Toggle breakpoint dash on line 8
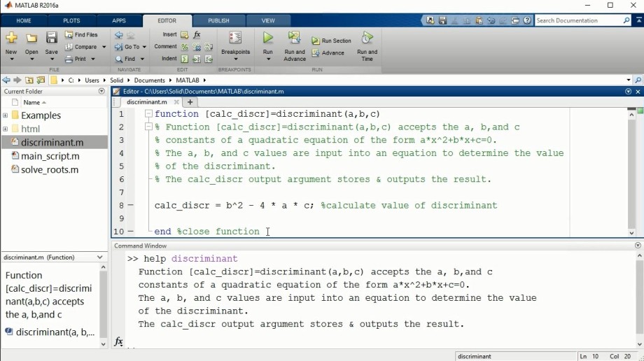Viewport: 644px width, 361px height. (x=131, y=206)
